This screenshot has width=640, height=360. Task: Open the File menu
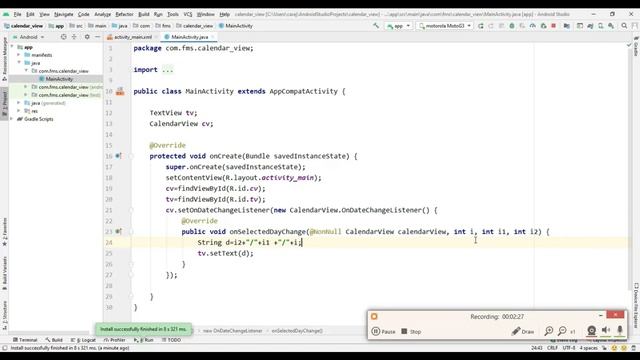(17, 14)
